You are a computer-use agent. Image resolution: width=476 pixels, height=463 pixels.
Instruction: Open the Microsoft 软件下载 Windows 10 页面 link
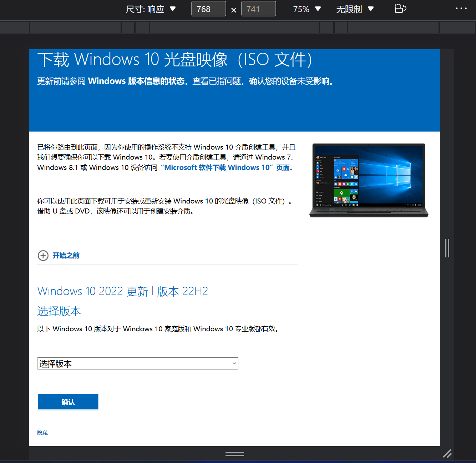(225, 167)
